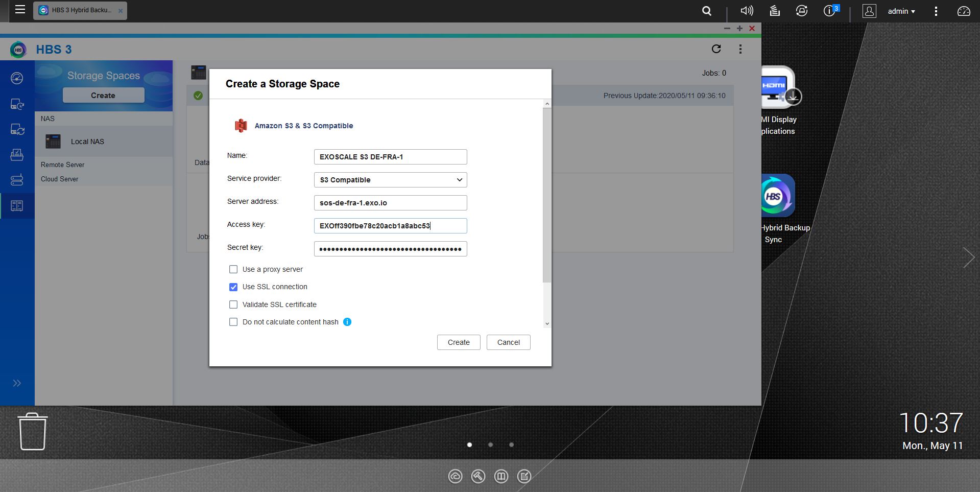Open the volume control icon

(747, 11)
